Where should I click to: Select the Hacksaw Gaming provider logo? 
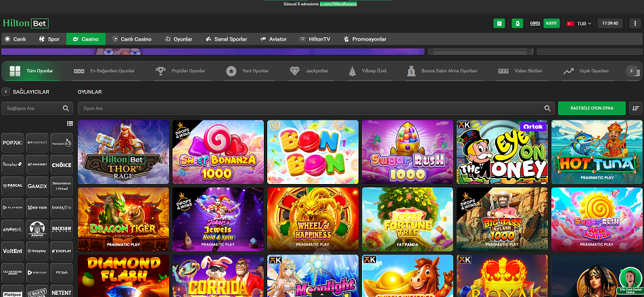[x=62, y=228]
